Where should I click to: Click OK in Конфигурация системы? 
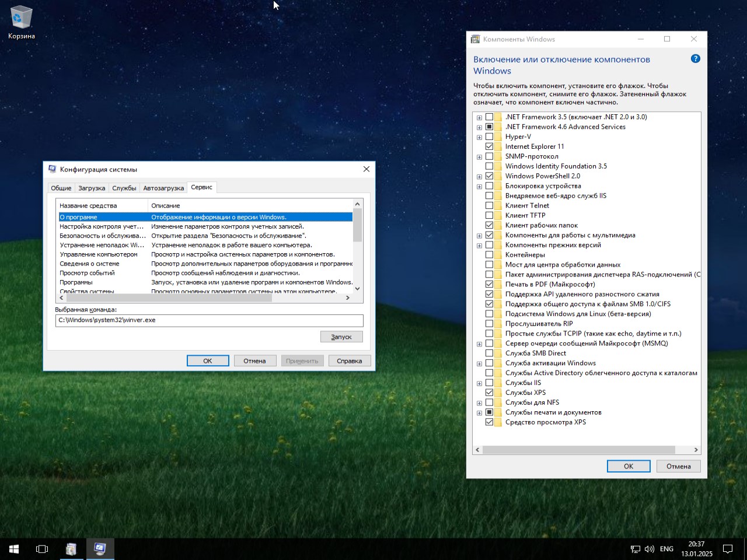[x=208, y=360]
